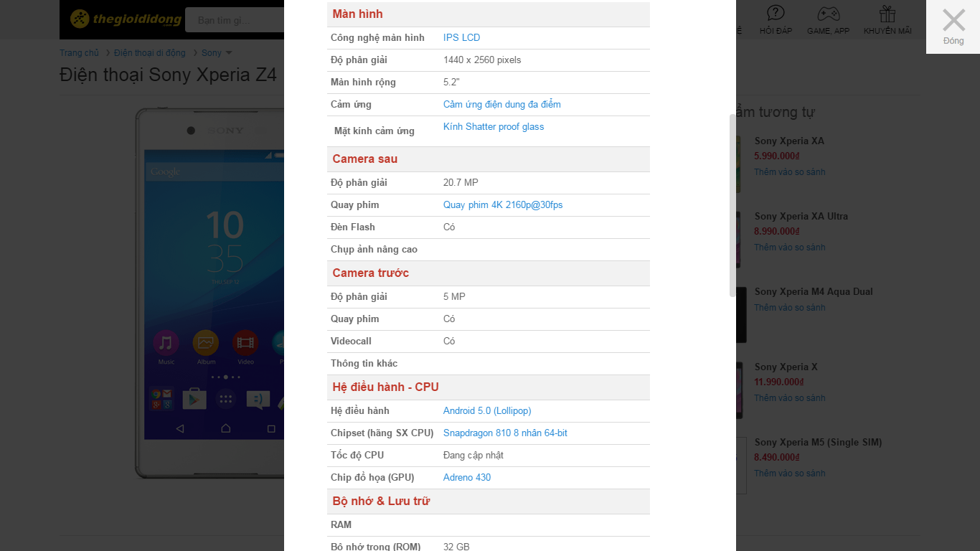Click the popup vertical scrollbar thumb
This screenshot has width=980, height=551.
732,205
